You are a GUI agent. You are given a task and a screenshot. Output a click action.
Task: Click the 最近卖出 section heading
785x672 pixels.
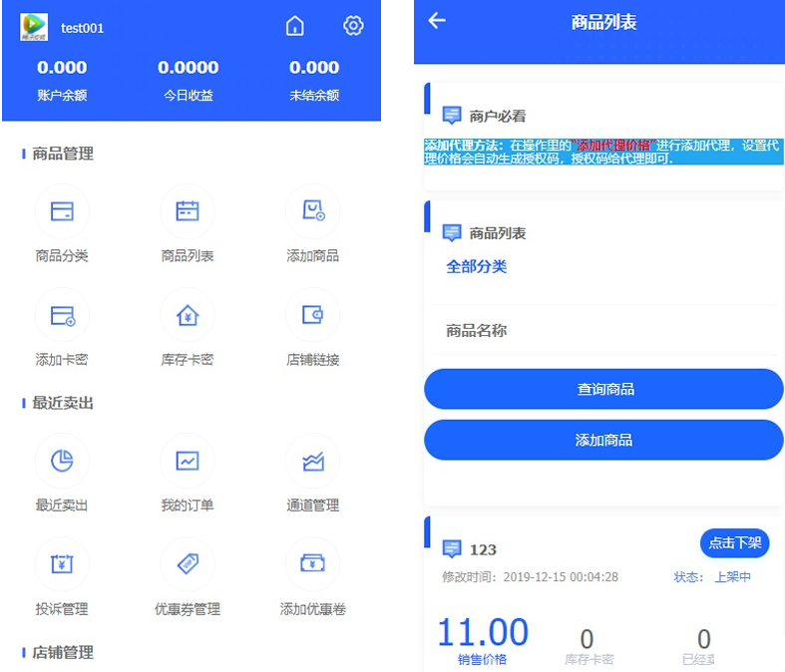click(63, 403)
